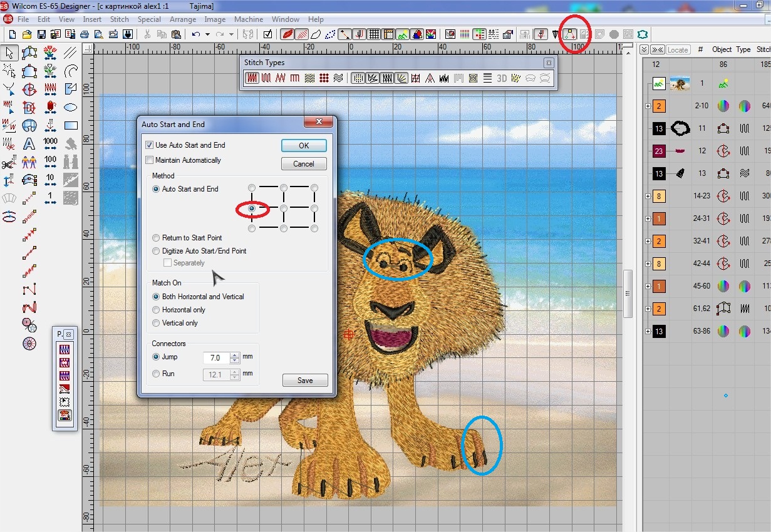The image size is (771, 532).
Task: Toggle Use Auto Start and End checkbox
Action: click(x=149, y=145)
